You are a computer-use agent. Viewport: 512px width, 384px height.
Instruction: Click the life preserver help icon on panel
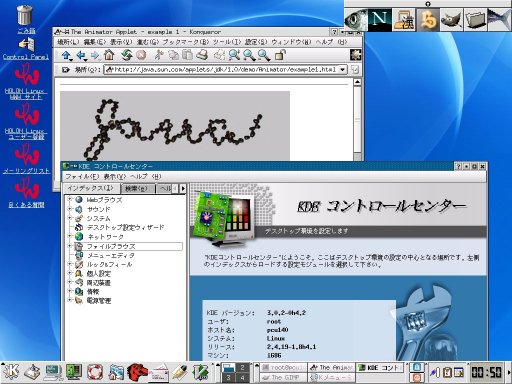(95, 372)
